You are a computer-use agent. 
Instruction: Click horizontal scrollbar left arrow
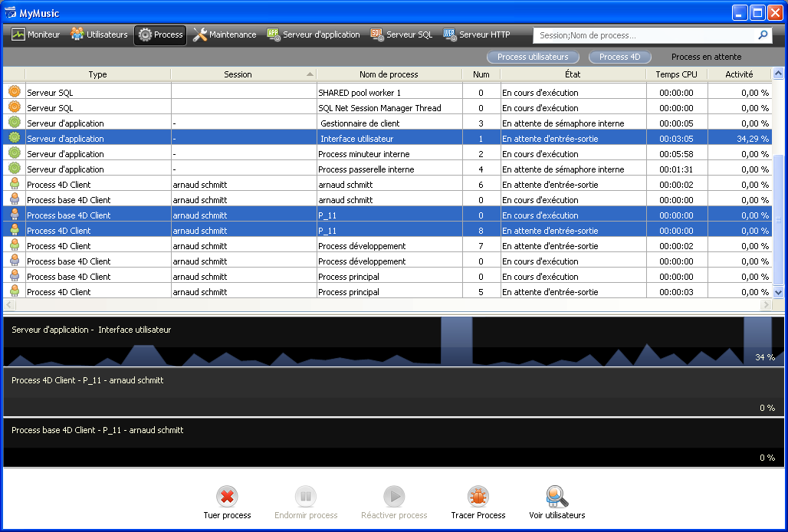(9, 304)
